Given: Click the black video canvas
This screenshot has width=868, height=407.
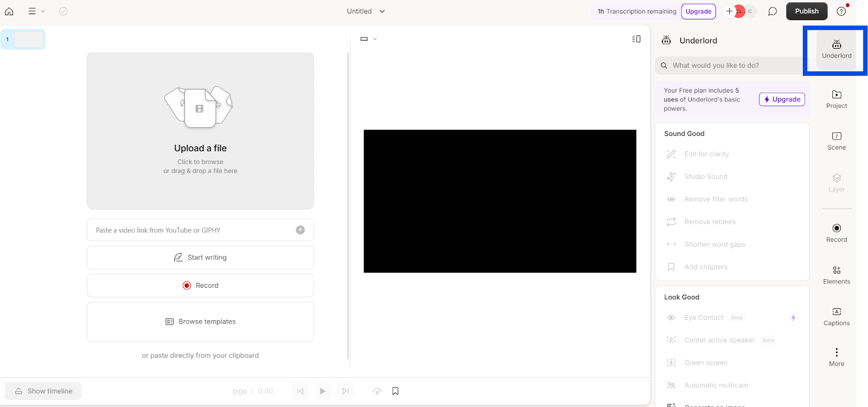Looking at the screenshot, I should click(500, 201).
